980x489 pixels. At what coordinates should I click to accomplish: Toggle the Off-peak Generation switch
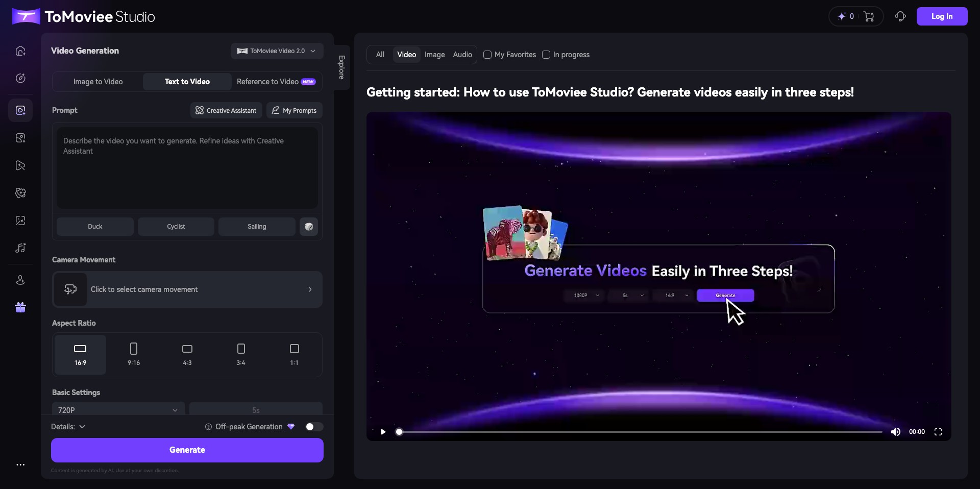[x=314, y=427]
